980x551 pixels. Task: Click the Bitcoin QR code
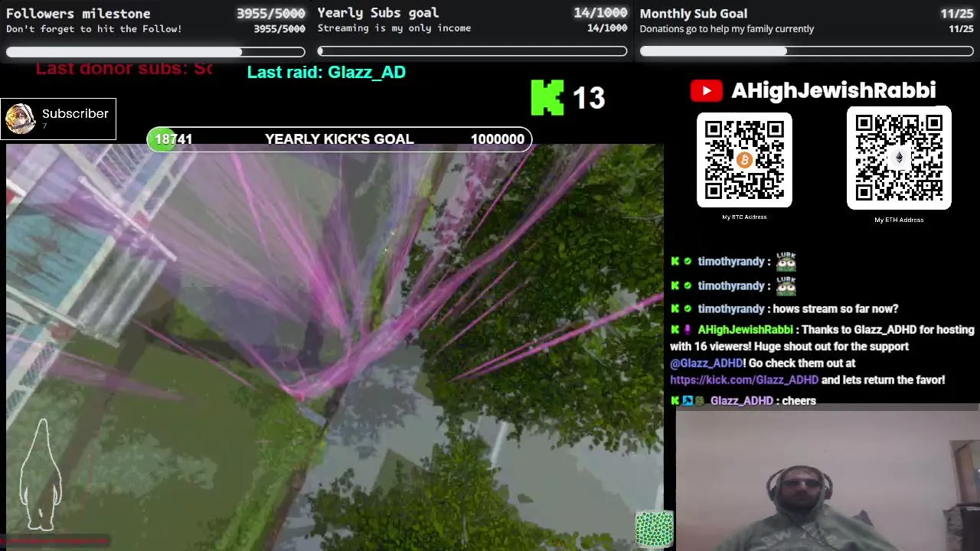pos(744,159)
